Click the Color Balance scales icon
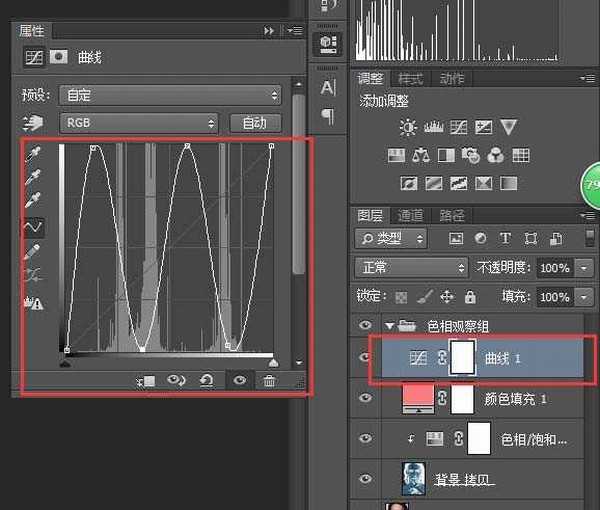600x510 pixels. (420, 155)
